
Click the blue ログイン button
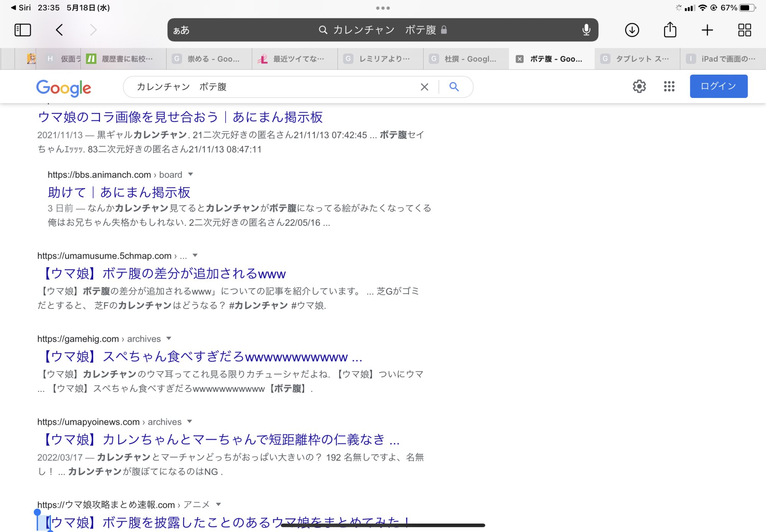pyautogui.click(x=718, y=86)
